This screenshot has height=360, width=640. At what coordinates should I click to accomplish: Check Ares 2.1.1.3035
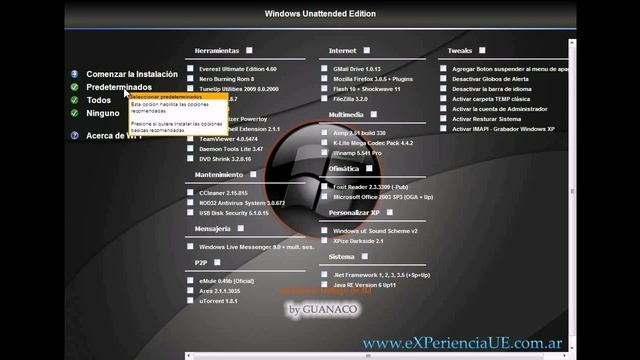coord(190,291)
